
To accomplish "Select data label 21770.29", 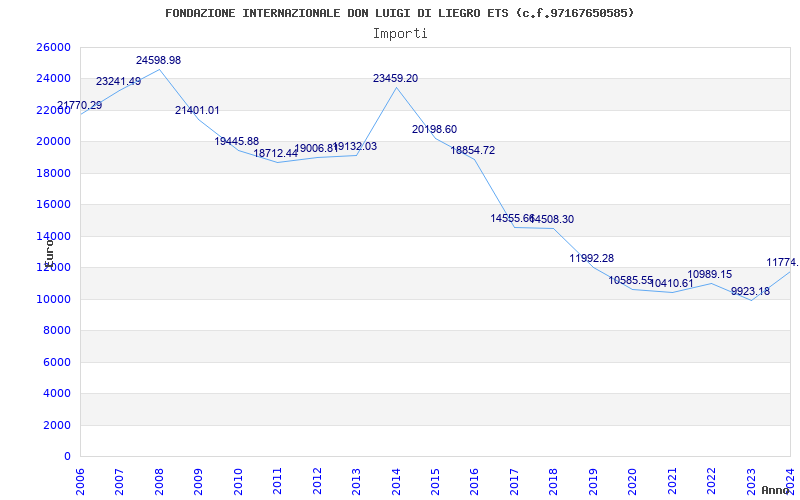I will click(79, 106).
